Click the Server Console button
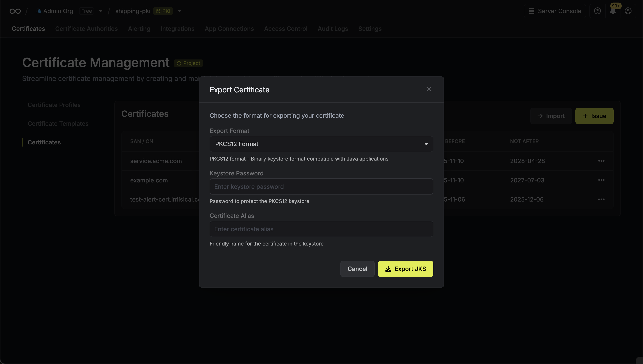 555,11
